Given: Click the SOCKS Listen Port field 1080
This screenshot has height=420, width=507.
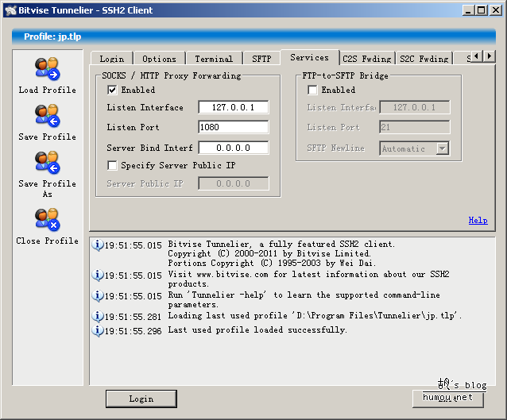Looking at the screenshot, I should coord(233,127).
